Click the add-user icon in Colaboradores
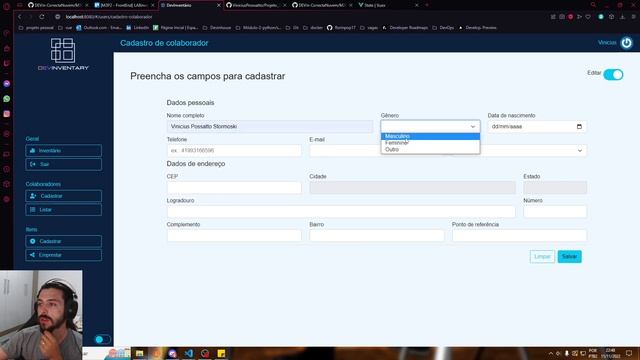640x360 pixels. pos(33,196)
